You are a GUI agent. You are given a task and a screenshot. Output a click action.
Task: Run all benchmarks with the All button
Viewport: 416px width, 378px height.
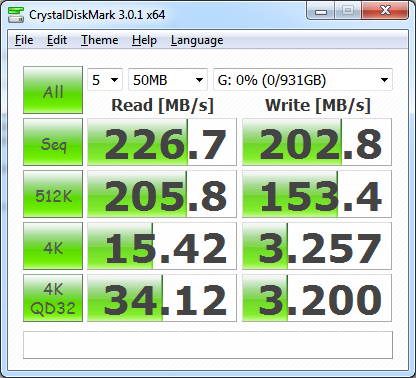[53, 90]
